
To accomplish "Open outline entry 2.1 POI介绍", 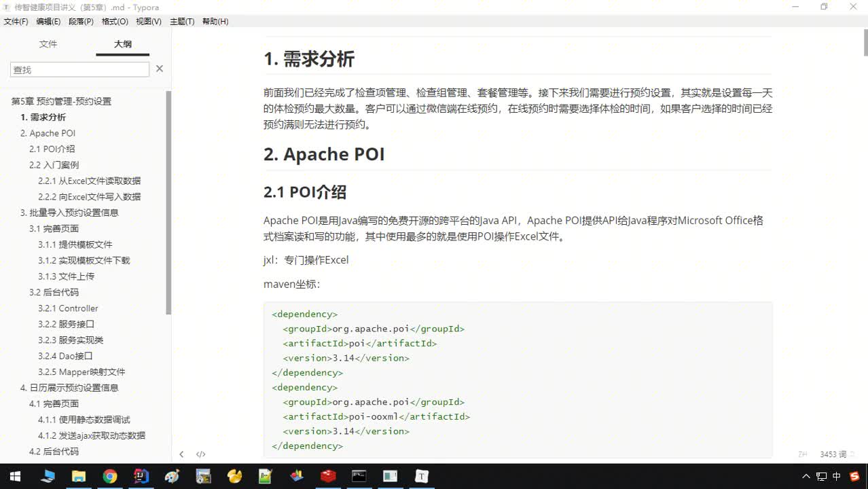I will (x=52, y=149).
